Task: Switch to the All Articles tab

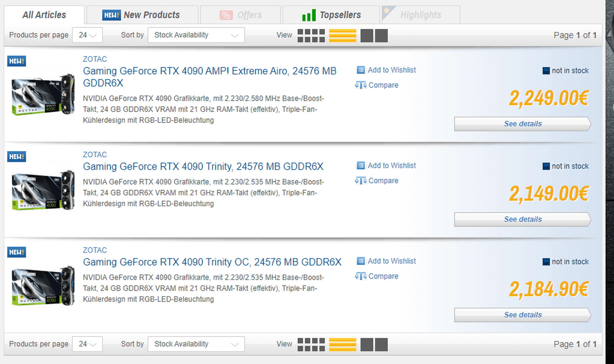Action: coord(44,15)
